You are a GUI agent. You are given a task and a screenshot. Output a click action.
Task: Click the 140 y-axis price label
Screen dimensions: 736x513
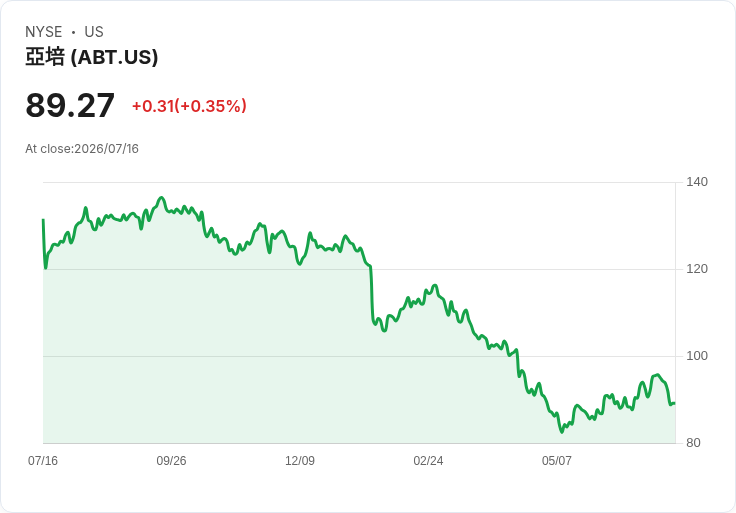[697, 182]
